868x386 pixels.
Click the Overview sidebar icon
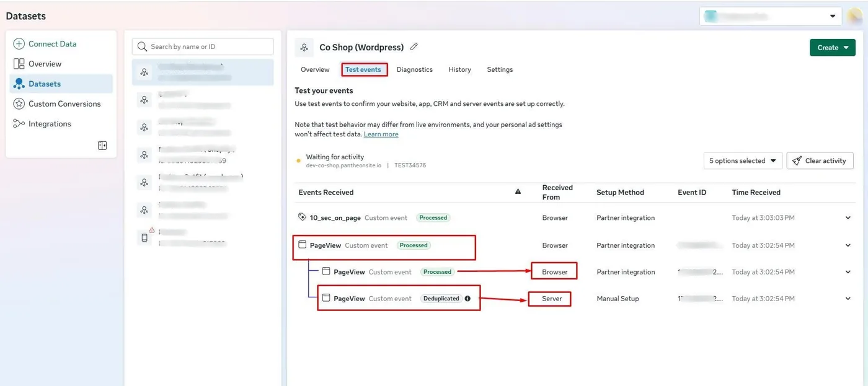(19, 64)
